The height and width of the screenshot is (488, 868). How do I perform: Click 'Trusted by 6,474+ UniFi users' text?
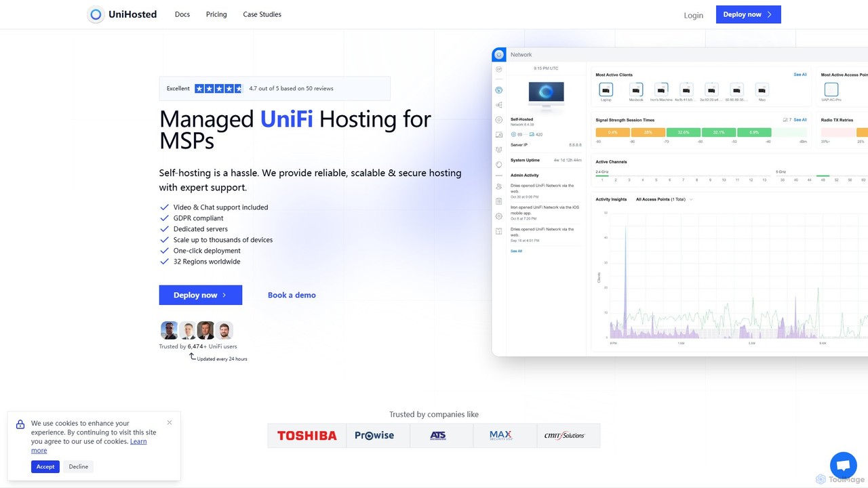tap(198, 346)
